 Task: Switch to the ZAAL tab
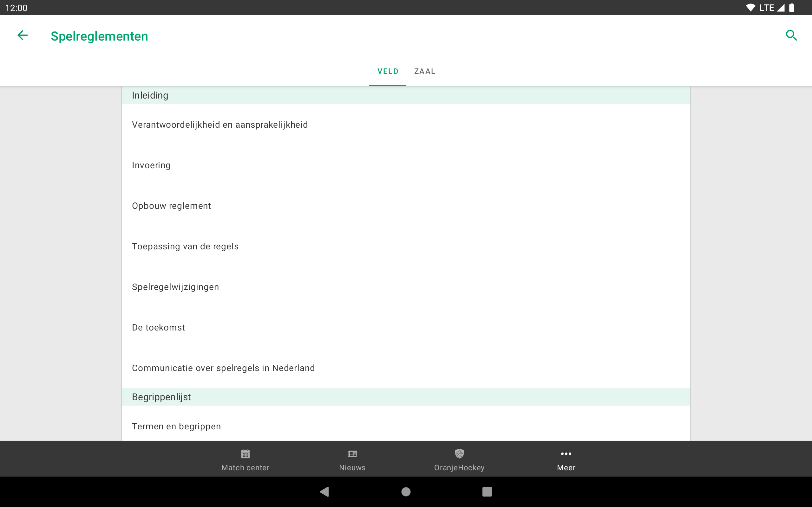(x=424, y=71)
